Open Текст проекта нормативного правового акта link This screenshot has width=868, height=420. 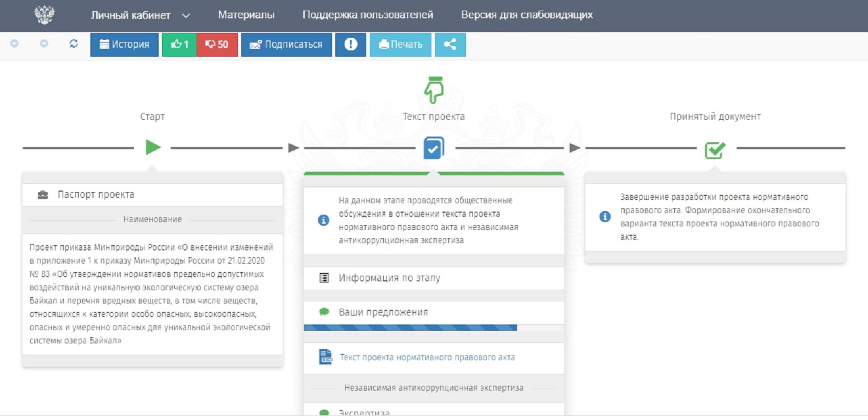click(x=427, y=358)
